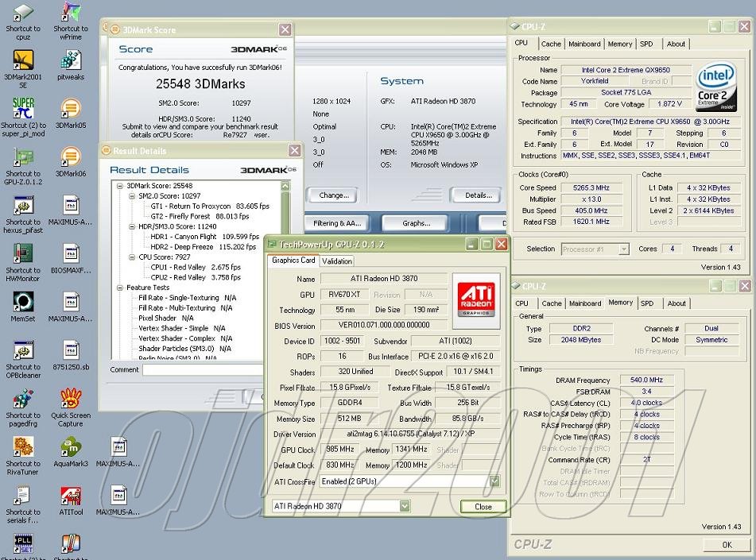756x560 pixels.
Task: Click the DRAM Frequency 540.0 MHz value
Action: pyautogui.click(x=646, y=380)
